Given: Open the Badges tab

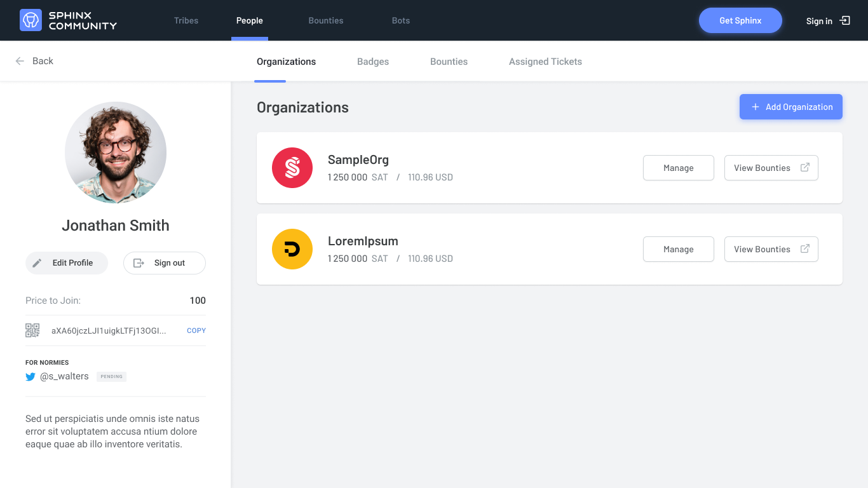Looking at the screenshot, I should coord(373,61).
